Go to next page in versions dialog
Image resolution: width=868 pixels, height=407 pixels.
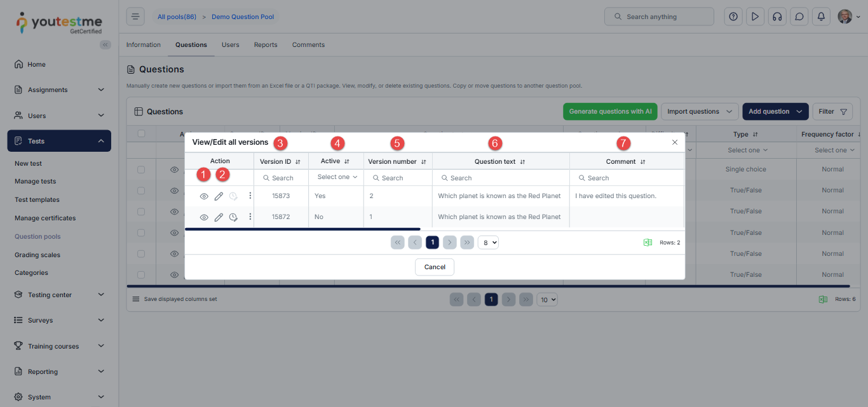pyautogui.click(x=450, y=242)
